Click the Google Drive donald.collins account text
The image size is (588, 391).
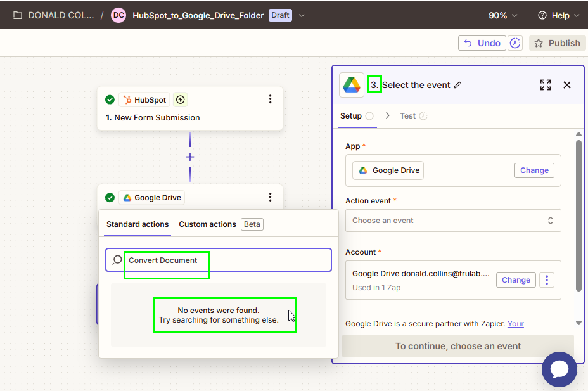[421, 274]
